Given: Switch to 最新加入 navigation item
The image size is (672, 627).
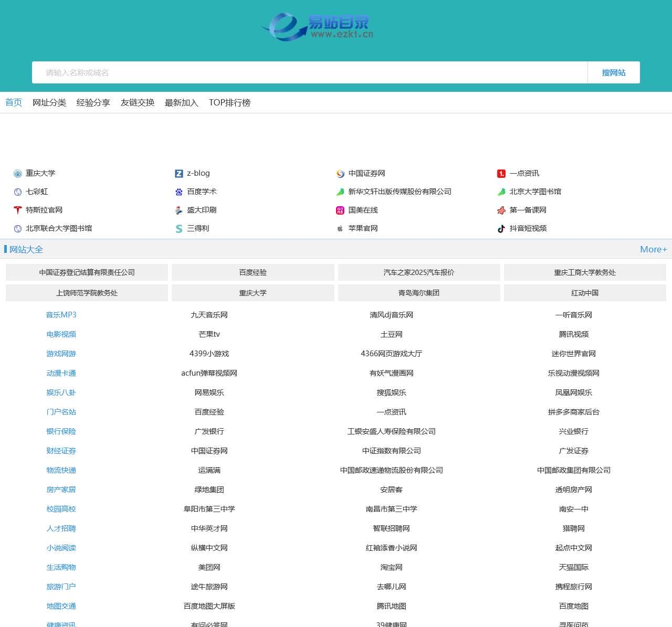Looking at the screenshot, I should [x=182, y=103].
